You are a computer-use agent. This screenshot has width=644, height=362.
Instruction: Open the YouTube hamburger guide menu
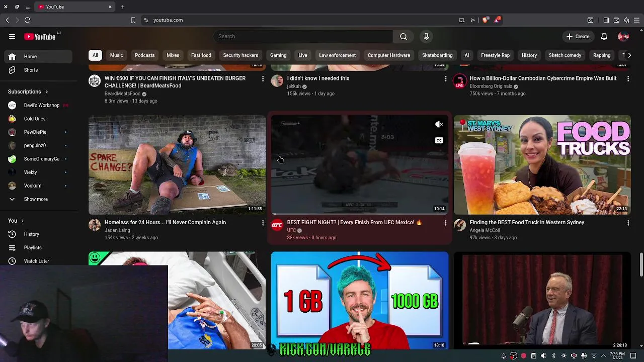(12, 36)
